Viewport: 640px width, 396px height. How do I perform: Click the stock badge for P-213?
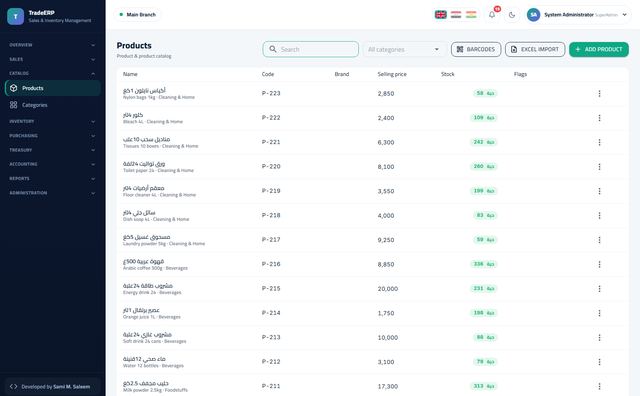pyautogui.click(x=485, y=337)
